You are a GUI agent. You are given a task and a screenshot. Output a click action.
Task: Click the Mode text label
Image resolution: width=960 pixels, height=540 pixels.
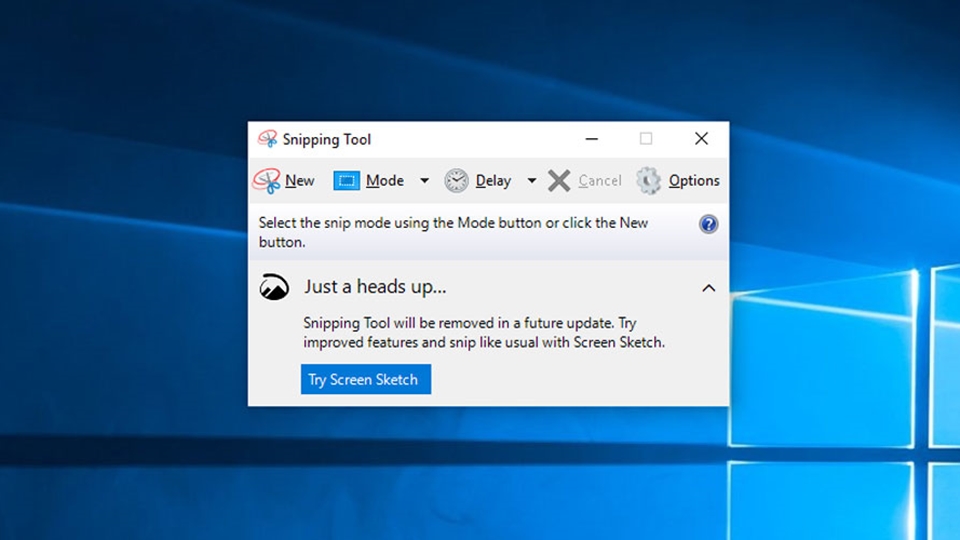coord(384,181)
